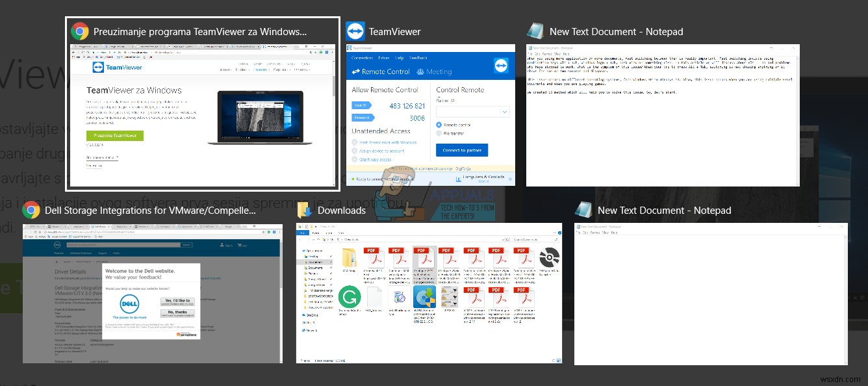Click 'Dell Storage Integrations for VMware/Compelle...' title
This screenshot has height=386, width=868.
click(151, 210)
